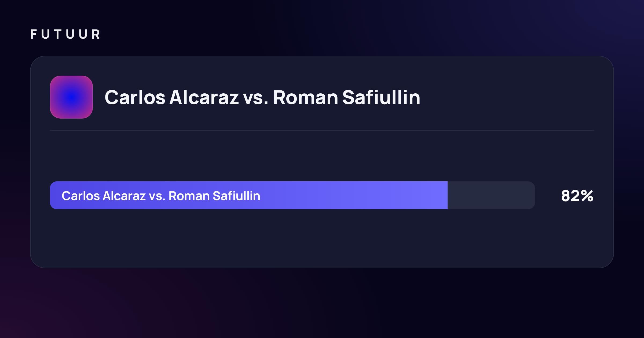
Task: Click the empty card area below the bar
Action: [322, 238]
